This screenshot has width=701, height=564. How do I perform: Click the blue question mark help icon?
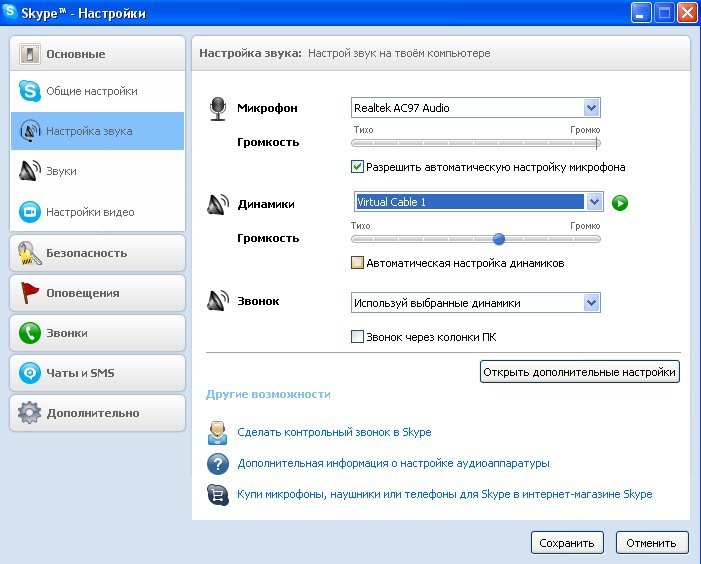[218, 464]
